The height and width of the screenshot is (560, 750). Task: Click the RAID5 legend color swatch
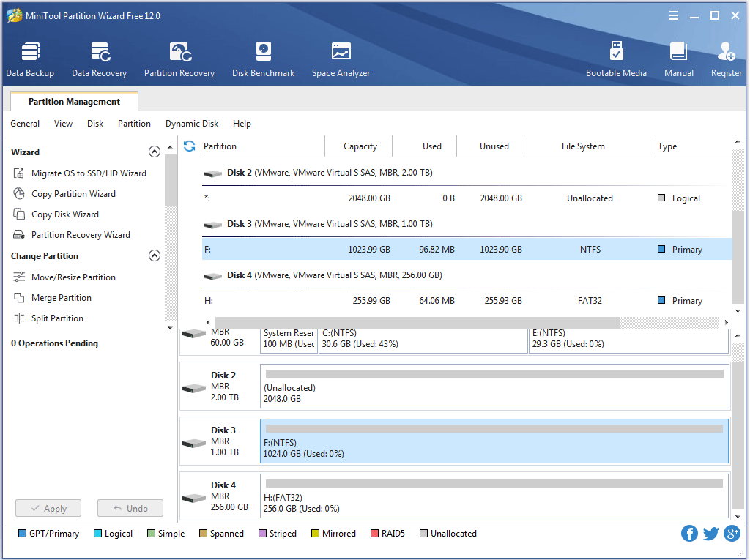point(374,533)
